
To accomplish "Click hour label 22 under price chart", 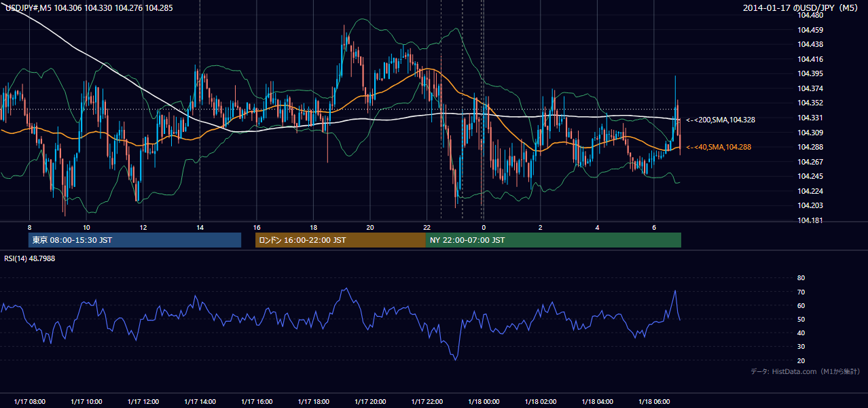I will [x=427, y=226].
